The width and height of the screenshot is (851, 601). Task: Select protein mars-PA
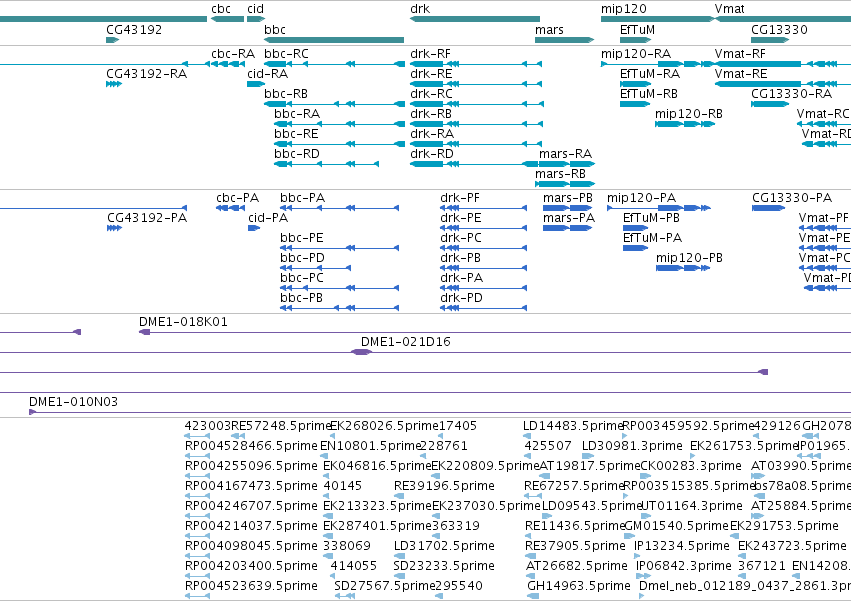567,228
